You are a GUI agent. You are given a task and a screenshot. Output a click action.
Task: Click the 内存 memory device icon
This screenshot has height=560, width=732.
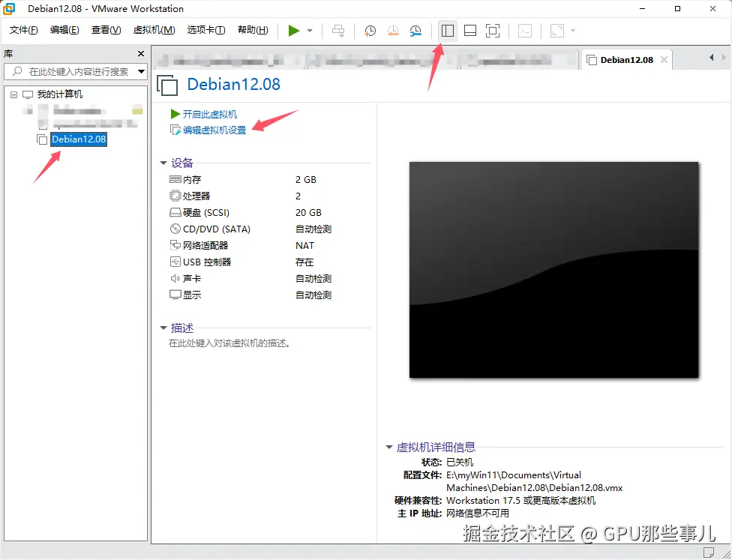(x=174, y=179)
